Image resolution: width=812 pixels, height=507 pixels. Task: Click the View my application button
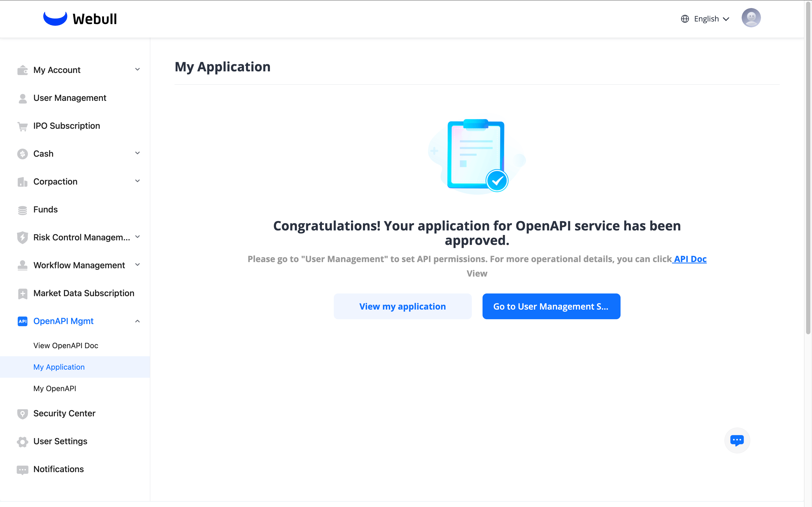coord(402,306)
